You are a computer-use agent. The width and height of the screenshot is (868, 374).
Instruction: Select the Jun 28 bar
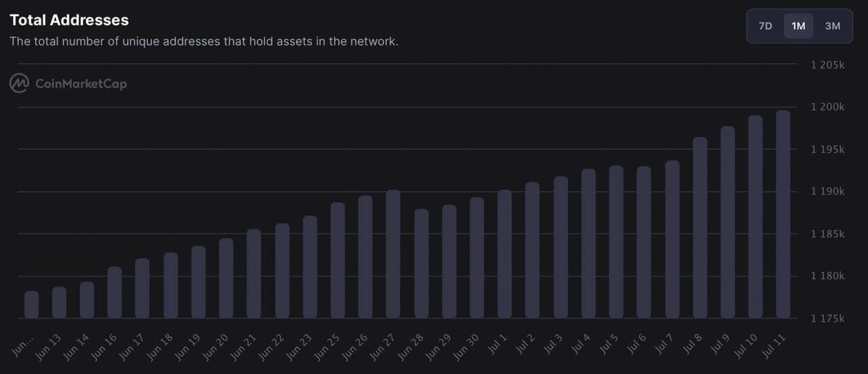(x=421, y=264)
